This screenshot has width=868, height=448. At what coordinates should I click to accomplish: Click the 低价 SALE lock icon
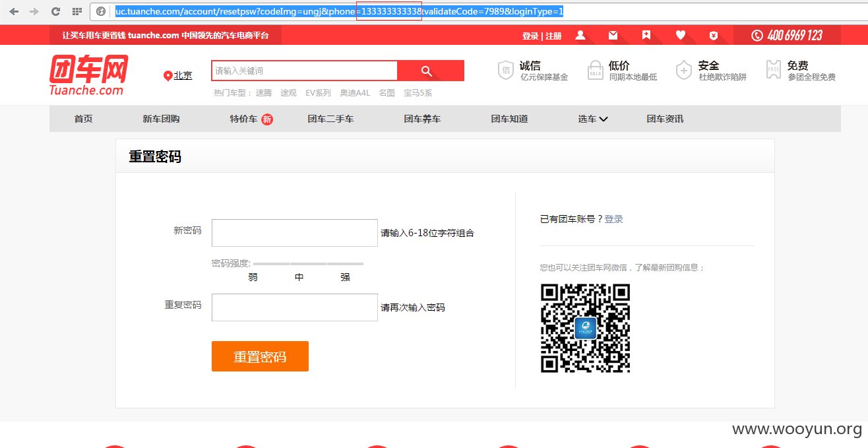pos(596,70)
